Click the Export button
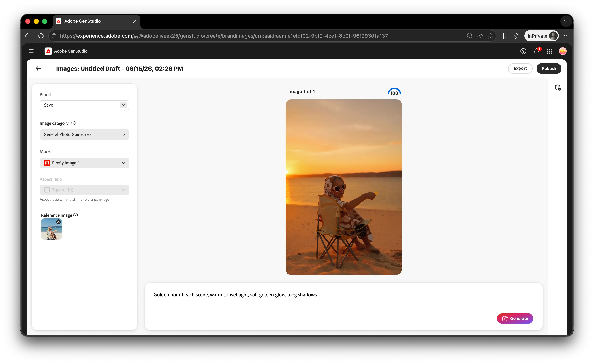 pos(520,68)
